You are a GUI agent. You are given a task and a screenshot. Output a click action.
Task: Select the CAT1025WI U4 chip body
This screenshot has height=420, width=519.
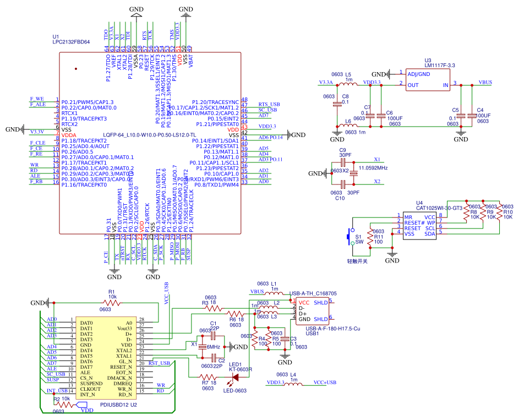pyautogui.click(x=420, y=226)
